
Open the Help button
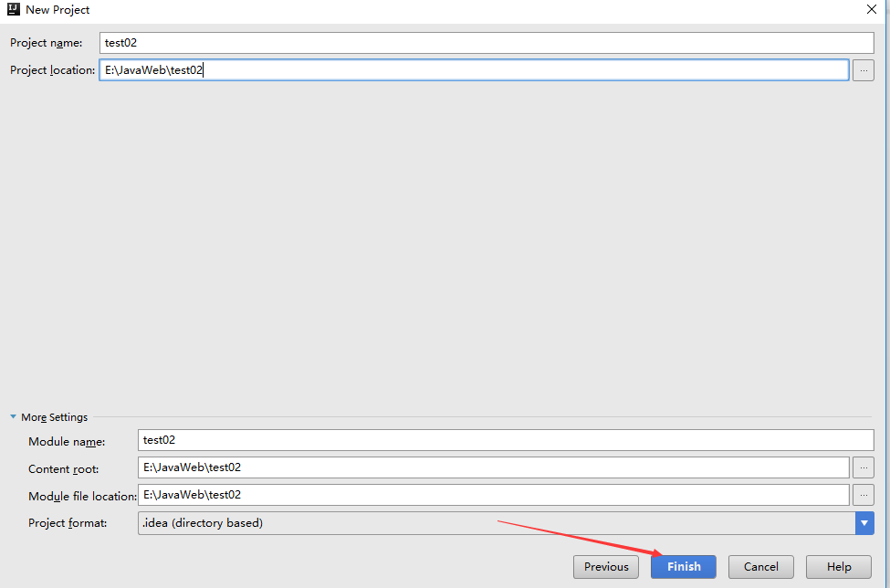click(x=839, y=567)
